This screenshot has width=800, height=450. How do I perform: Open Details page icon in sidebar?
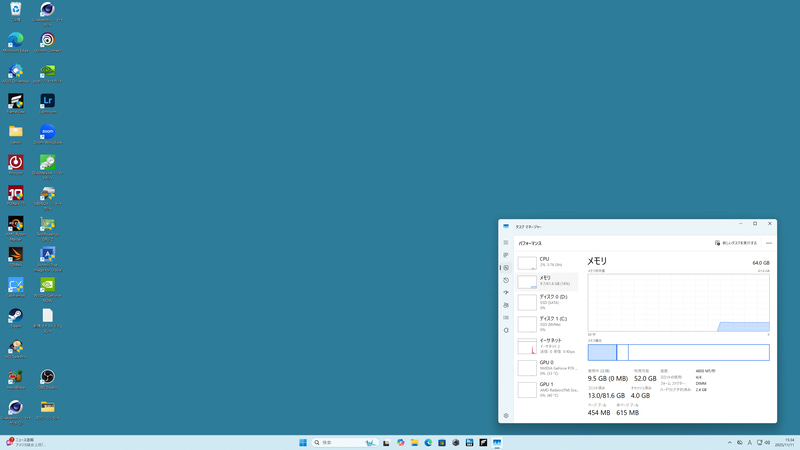click(x=506, y=317)
